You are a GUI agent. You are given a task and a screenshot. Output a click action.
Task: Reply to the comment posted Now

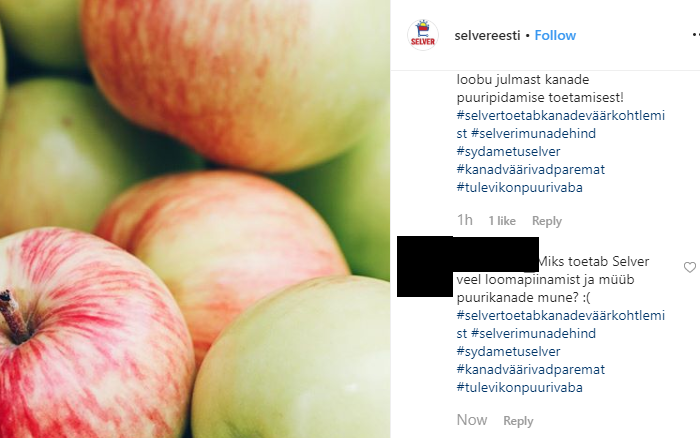click(518, 421)
